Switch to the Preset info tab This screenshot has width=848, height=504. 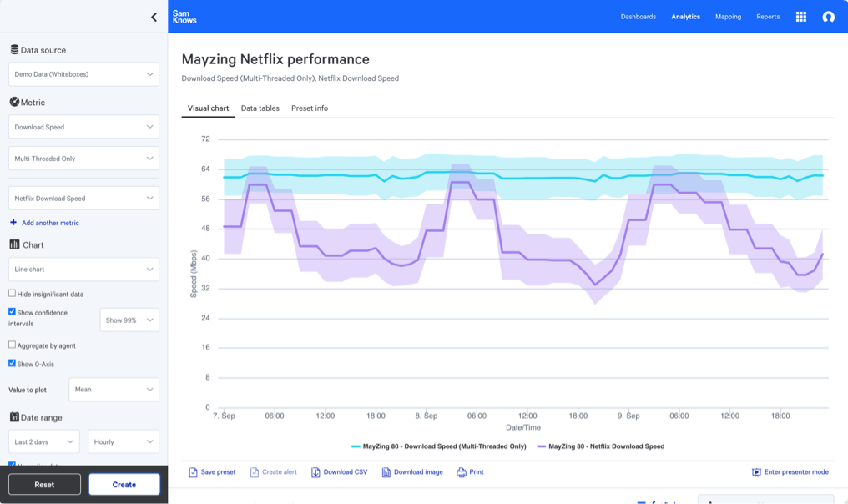(x=310, y=108)
